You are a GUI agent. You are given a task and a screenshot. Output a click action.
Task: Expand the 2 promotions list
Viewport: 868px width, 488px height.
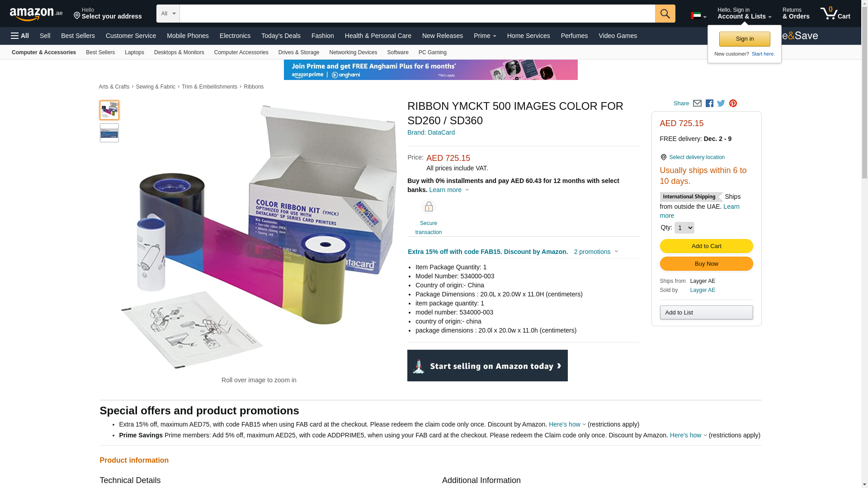596,252
